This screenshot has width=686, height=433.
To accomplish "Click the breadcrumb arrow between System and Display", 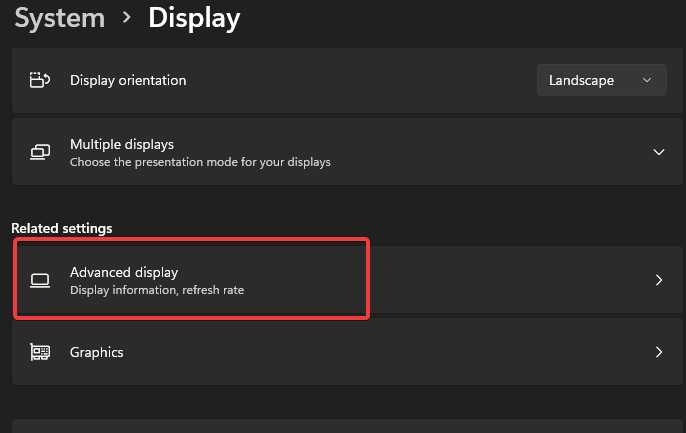I will pyautogui.click(x=126, y=17).
